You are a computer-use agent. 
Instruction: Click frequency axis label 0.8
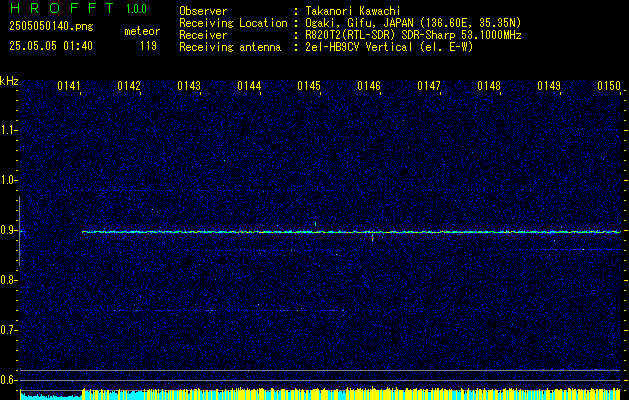pyautogui.click(x=9, y=280)
